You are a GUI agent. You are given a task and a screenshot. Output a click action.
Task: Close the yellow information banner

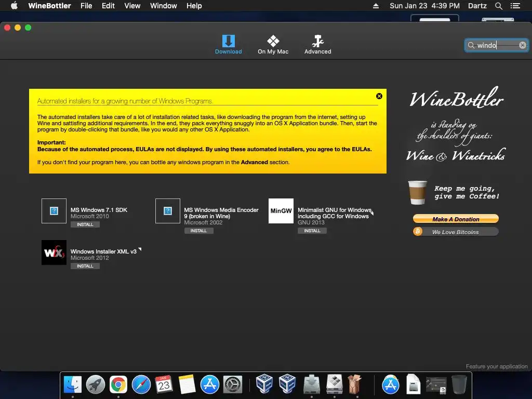[379, 96]
